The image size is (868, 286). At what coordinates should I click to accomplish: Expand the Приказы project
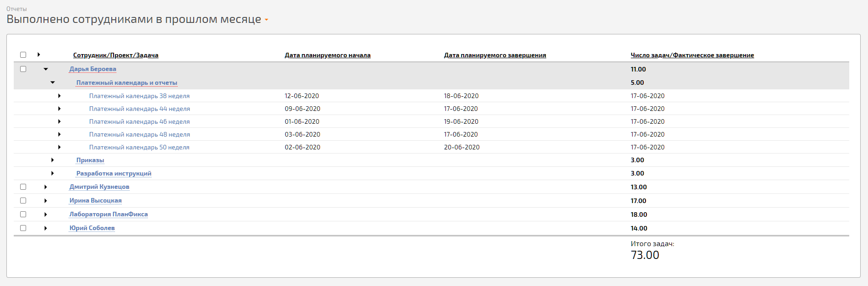tap(53, 160)
